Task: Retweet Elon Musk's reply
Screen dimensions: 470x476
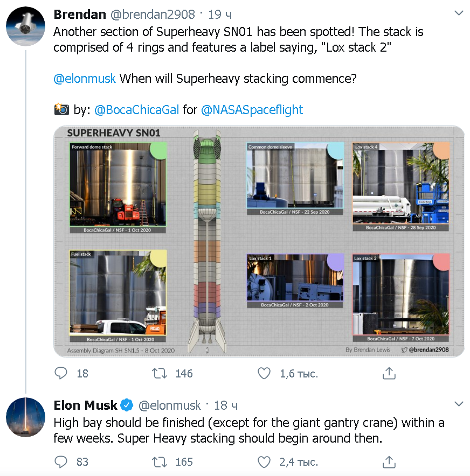Action: click(x=160, y=461)
